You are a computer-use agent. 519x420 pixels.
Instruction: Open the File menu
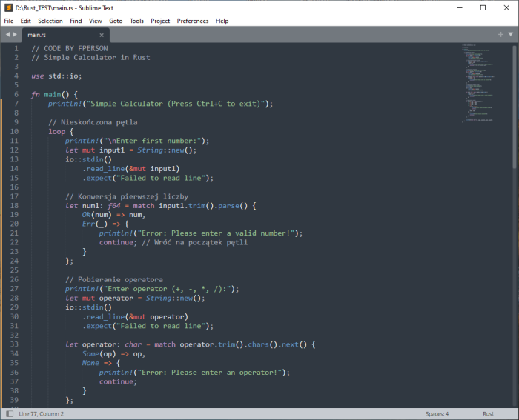9,21
